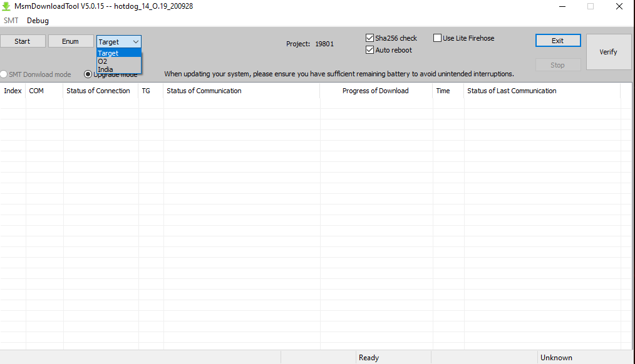Disable the Sha256 check checkbox
Viewport: 635px width, 364px height.
tap(370, 38)
